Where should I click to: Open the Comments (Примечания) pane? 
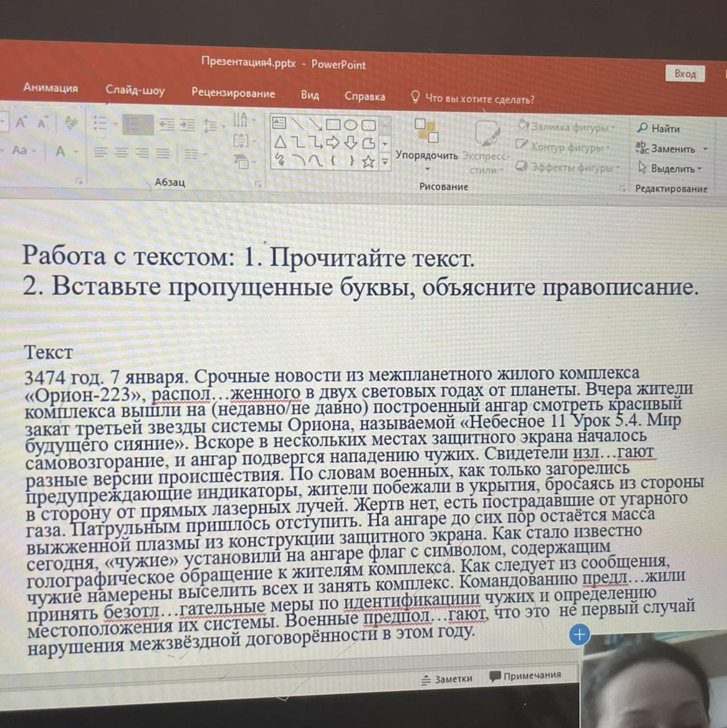click(x=526, y=675)
